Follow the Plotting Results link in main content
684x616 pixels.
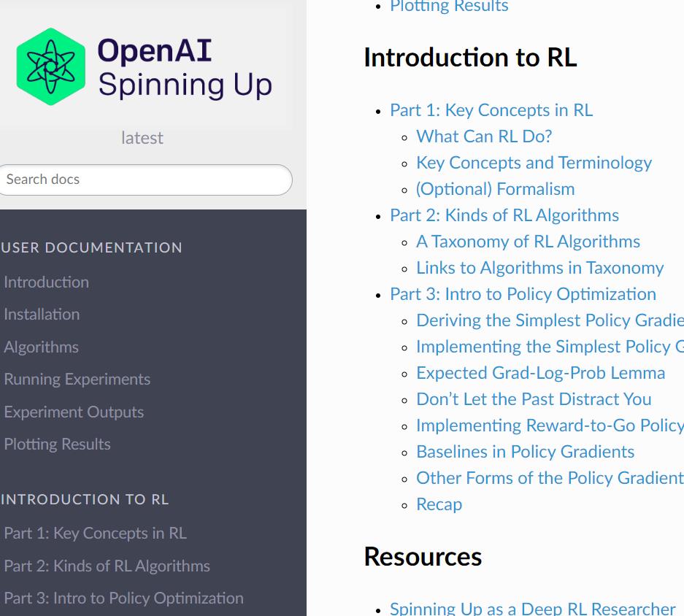[449, 6]
